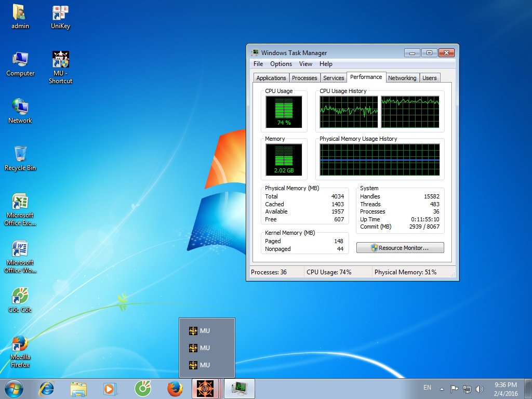
Task: Open Cốc Cốc browser from the taskbar
Action: (x=142, y=389)
